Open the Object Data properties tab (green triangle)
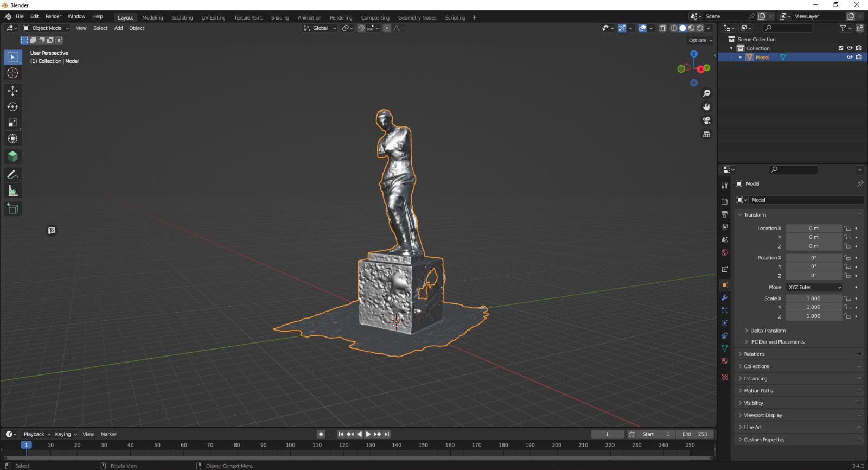Image resolution: width=868 pixels, height=470 pixels. 724,348
